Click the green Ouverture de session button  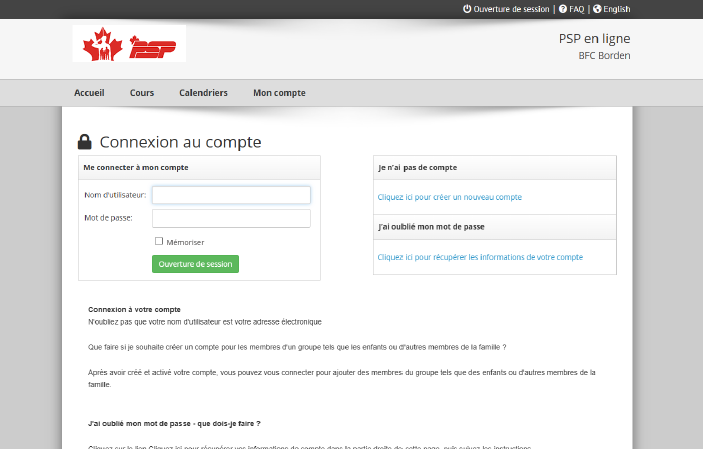[x=195, y=264]
